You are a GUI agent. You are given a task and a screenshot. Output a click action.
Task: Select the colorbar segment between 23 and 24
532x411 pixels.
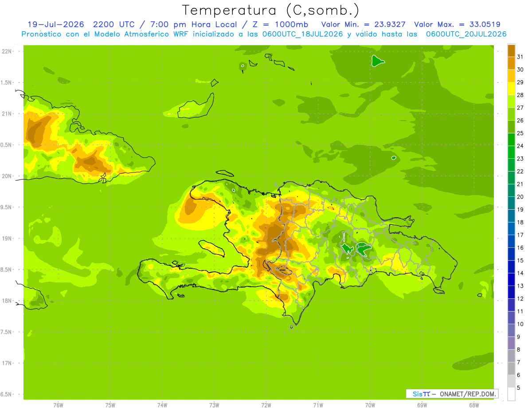pyautogui.click(x=511, y=153)
